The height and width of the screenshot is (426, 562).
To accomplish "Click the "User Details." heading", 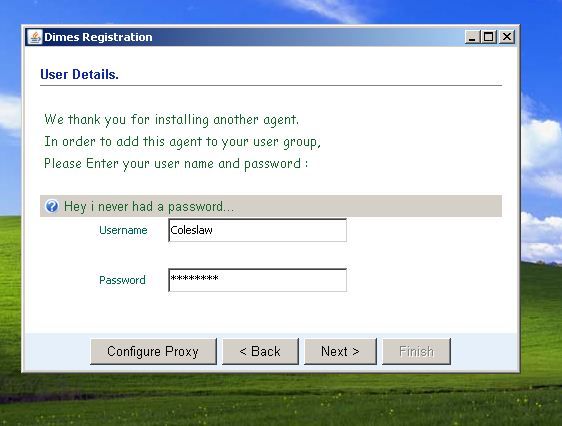I will (79, 75).
